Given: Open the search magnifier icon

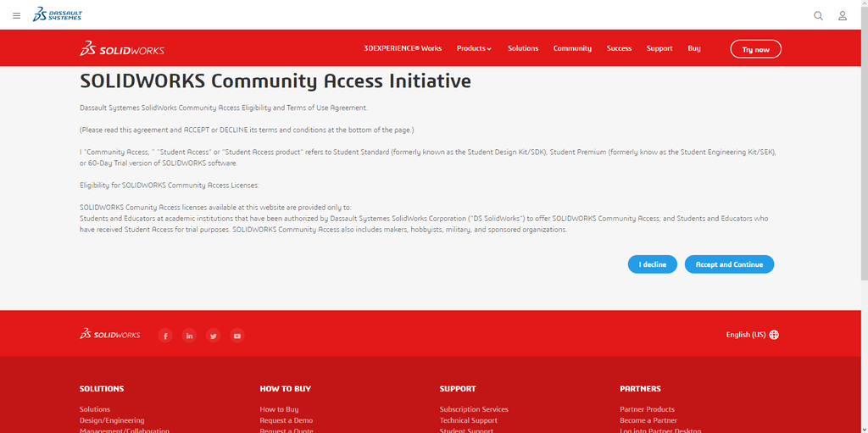Looking at the screenshot, I should (x=818, y=15).
